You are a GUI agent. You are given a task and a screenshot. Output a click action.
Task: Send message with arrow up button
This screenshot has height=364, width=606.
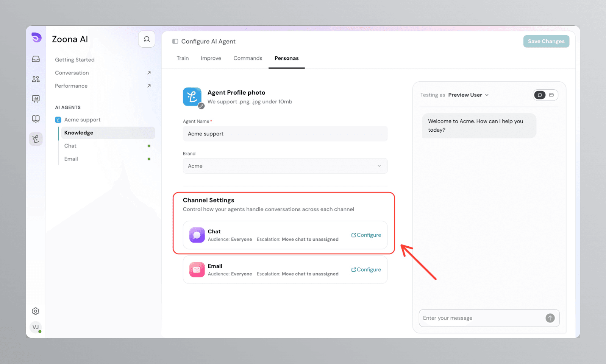click(x=550, y=318)
